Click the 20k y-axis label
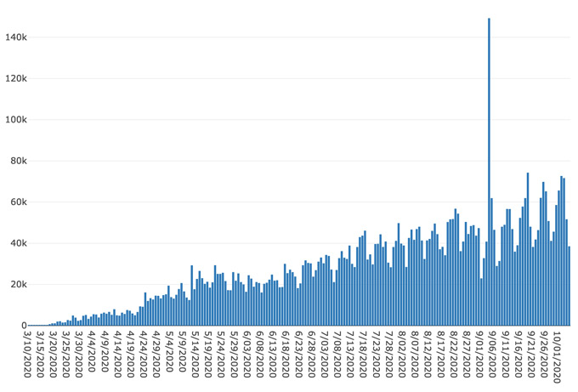The height and width of the screenshot is (392, 578). [x=18, y=284]
